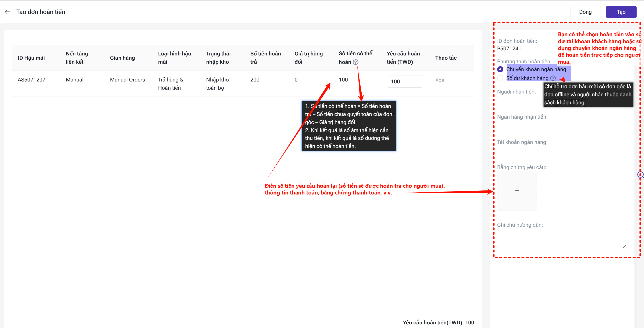The height and width of the screenshot is (328, 644).
Task: Click the plus icon to upload evidence
Action: coord(517,191)
